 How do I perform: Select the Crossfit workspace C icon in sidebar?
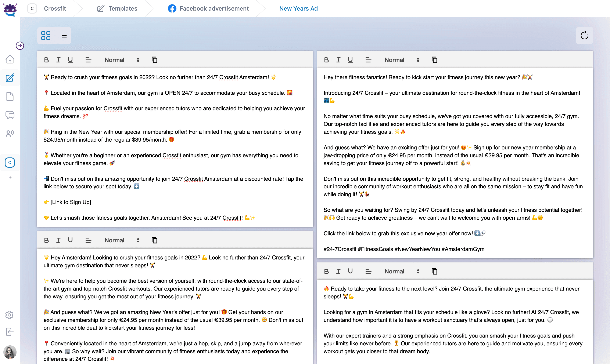pos(10,162)
